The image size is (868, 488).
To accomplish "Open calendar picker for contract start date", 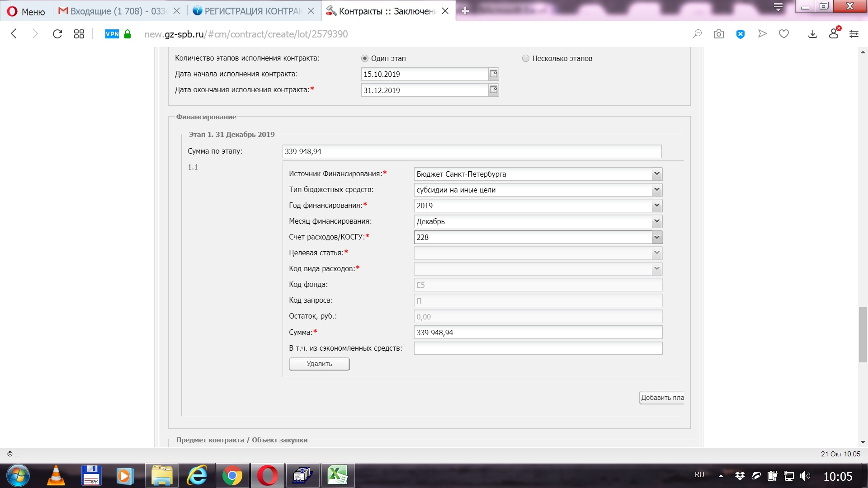I will (x=493, y=74).
